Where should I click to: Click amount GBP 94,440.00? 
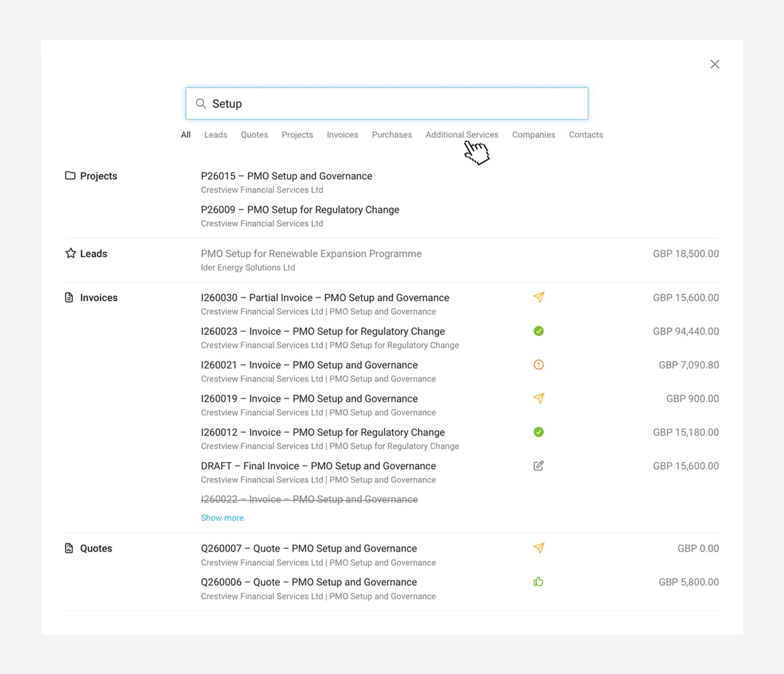coord(686,331)
